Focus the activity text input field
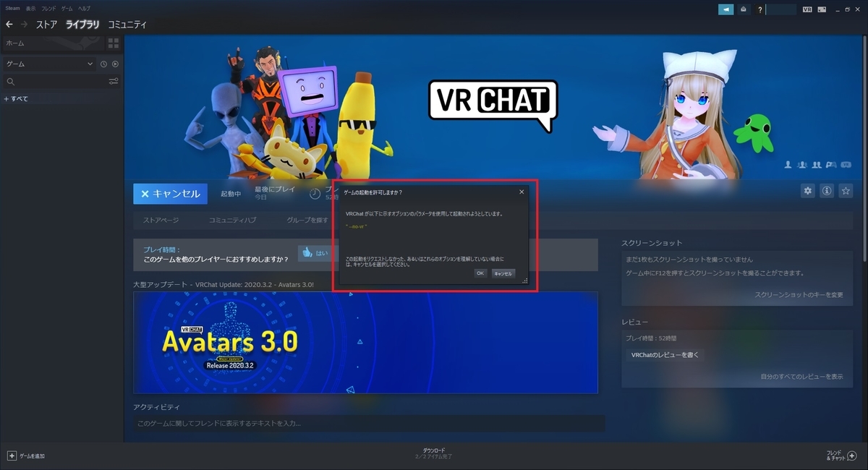Viewport: 868px width, 470px height. [369, 423]
